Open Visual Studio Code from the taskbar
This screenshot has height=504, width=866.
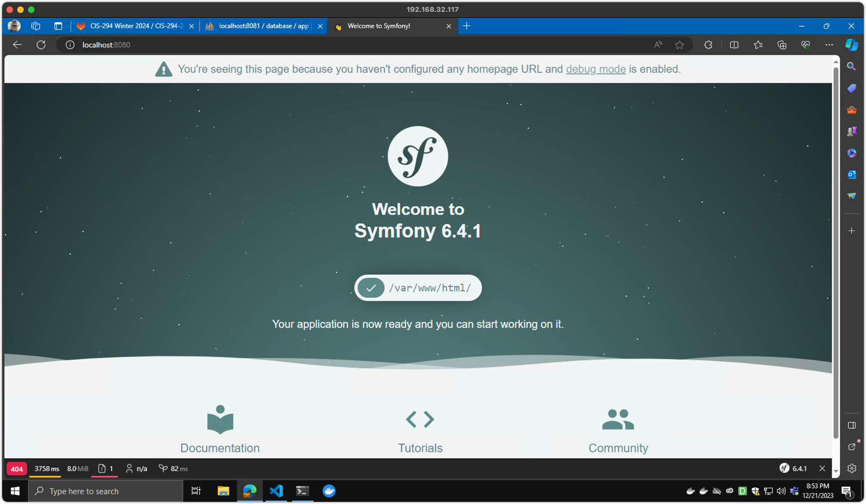click(x=276, y=491)
